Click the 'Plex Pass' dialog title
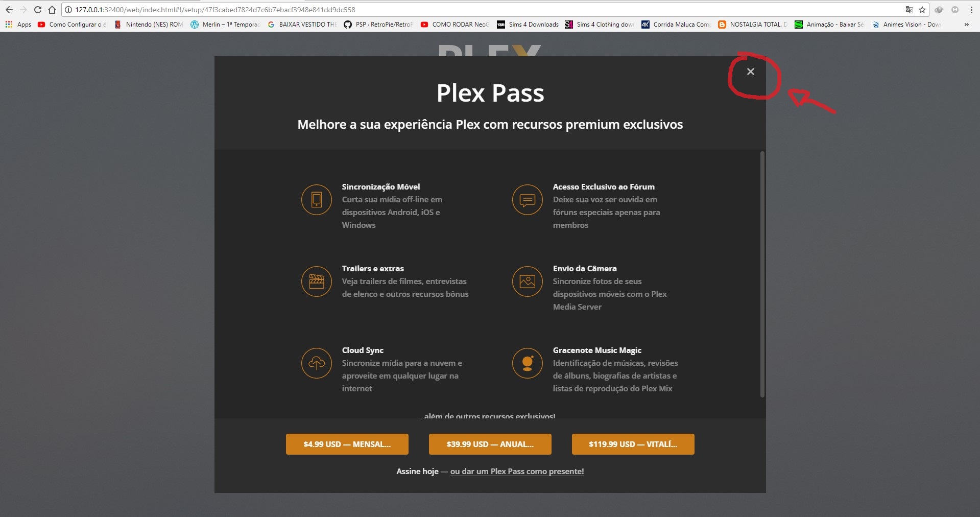 490,93
